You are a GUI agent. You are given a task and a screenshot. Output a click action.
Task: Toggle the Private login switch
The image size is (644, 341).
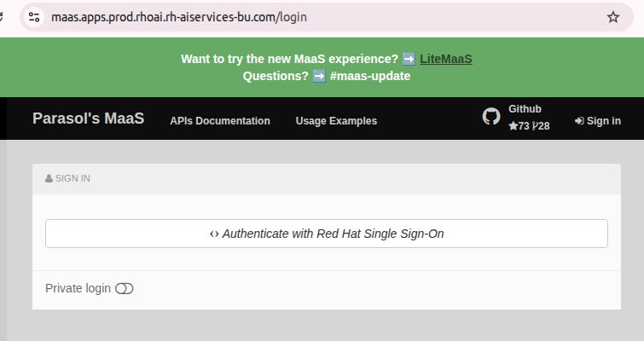[124, 288]
